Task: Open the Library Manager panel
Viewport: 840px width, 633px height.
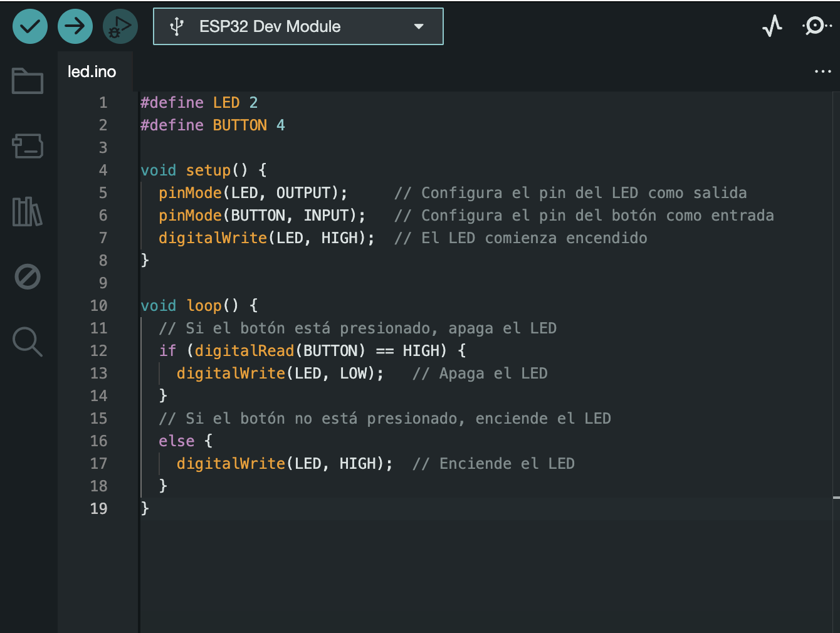Action: [x=28, y=212]
